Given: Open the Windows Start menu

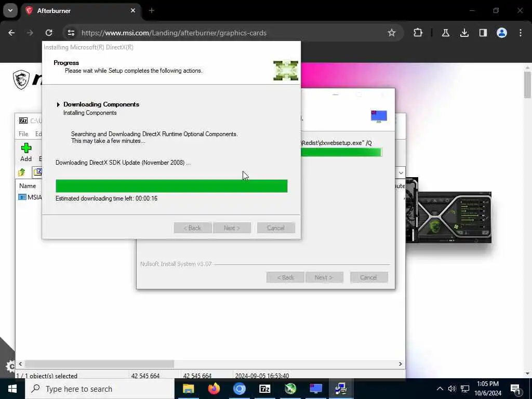Looking at the screenshot, I should click(12, 389).
